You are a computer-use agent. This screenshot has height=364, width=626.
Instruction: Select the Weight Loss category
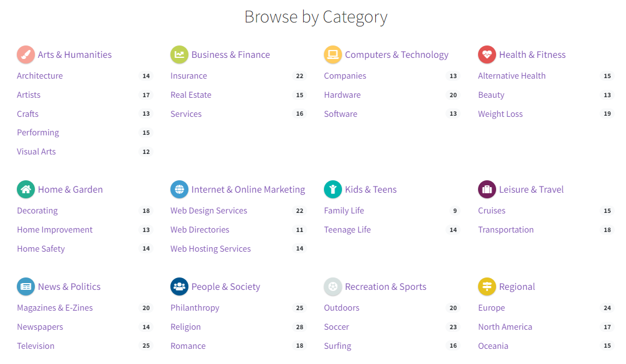pyautogui.click(x=500, y=113)
